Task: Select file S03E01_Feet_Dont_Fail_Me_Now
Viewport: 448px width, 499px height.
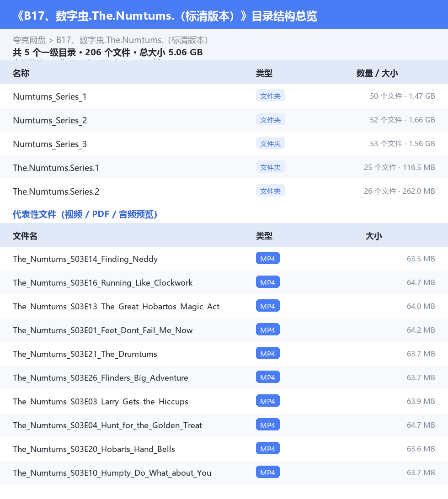Action: [102, 330]
